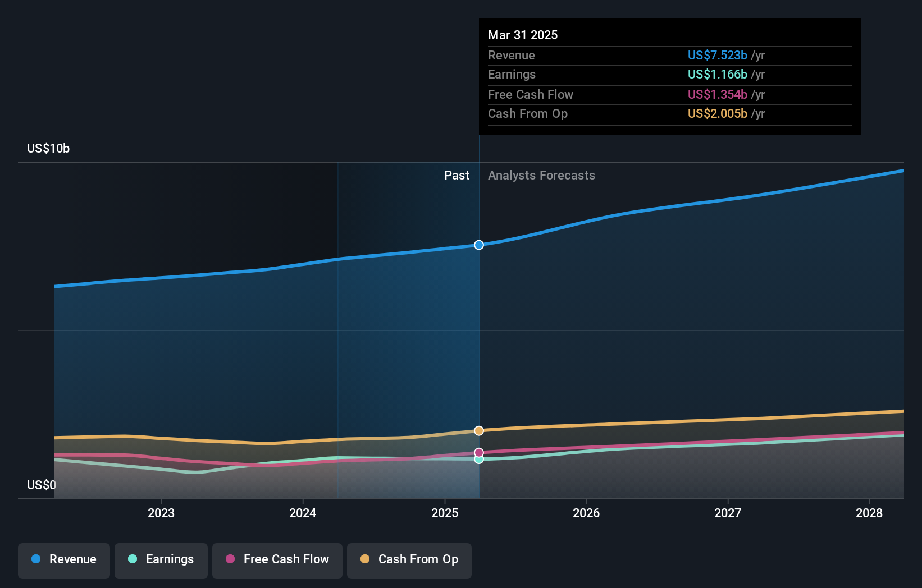Toggle Free Cash Flow series display
This screenshot has width=922, height=588.
point(277,561)
